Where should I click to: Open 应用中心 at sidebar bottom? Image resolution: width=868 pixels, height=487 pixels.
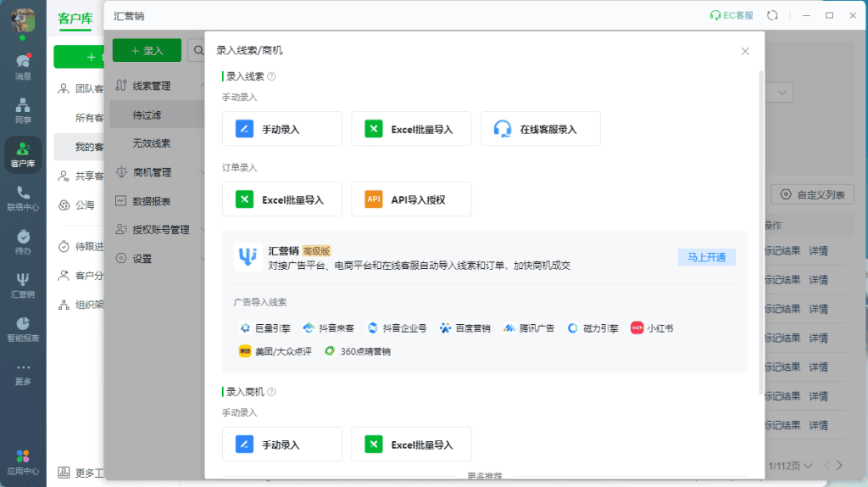tap(23, 462)
